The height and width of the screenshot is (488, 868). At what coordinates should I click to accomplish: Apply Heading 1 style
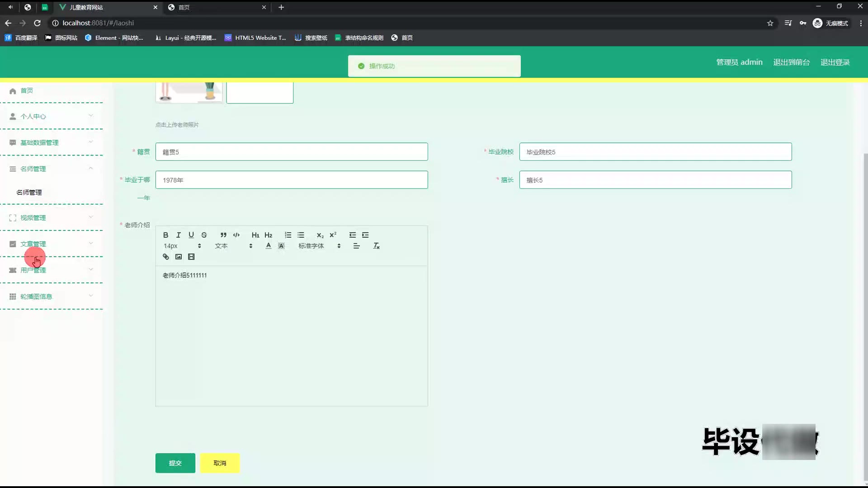[255, 235]
